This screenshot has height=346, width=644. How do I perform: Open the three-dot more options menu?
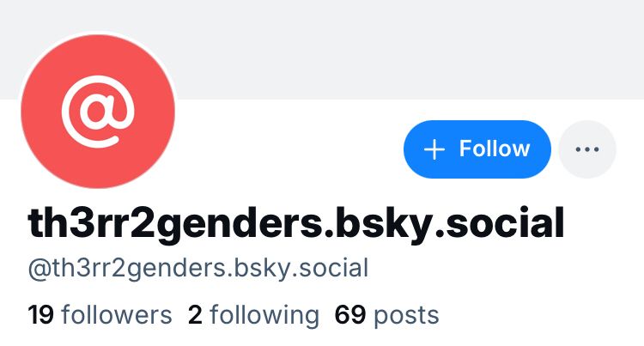click(587, 149)
